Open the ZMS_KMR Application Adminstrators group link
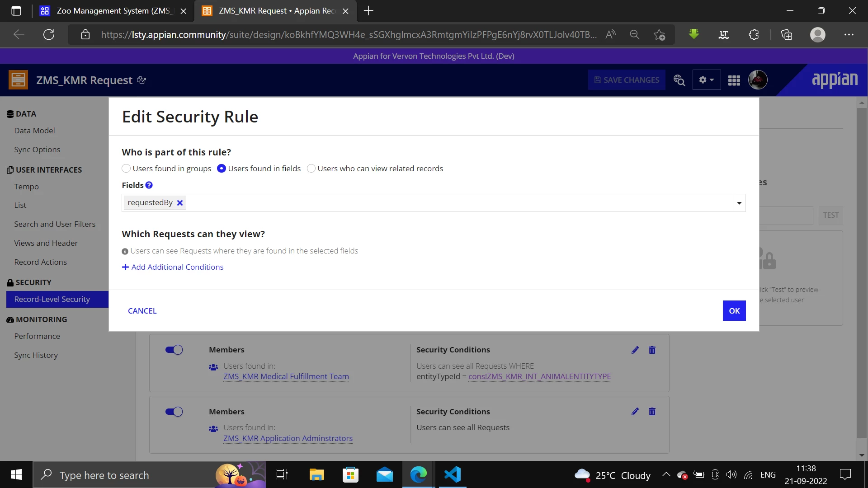Image resolution: width=868 pixels, height=488 pixels. point(288,438)
